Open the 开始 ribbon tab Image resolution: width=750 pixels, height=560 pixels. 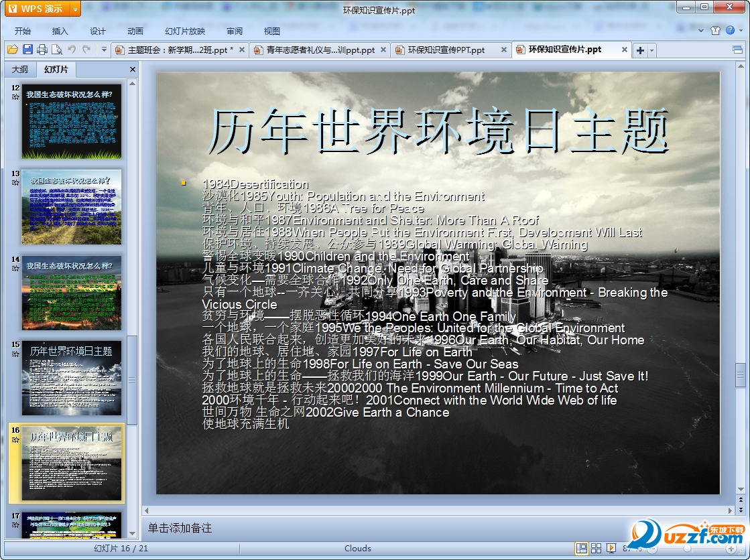23,31
